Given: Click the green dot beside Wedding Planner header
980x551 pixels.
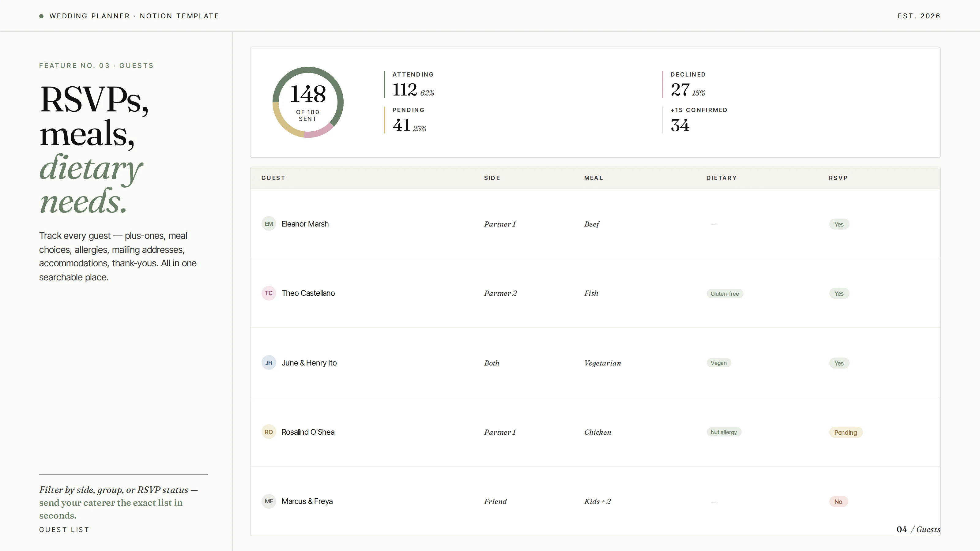Looking at the screenshot, I should click(41, 16).
